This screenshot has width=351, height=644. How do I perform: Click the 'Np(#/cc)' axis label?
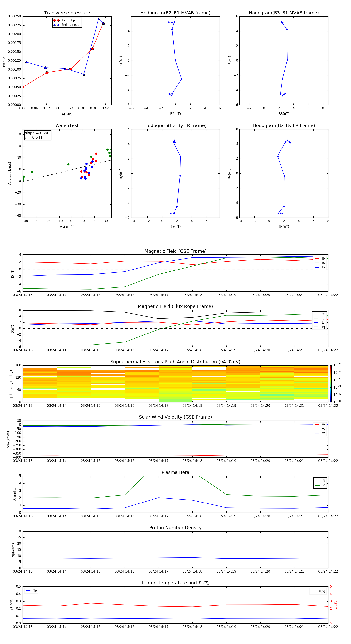click(x=13, y=550)
